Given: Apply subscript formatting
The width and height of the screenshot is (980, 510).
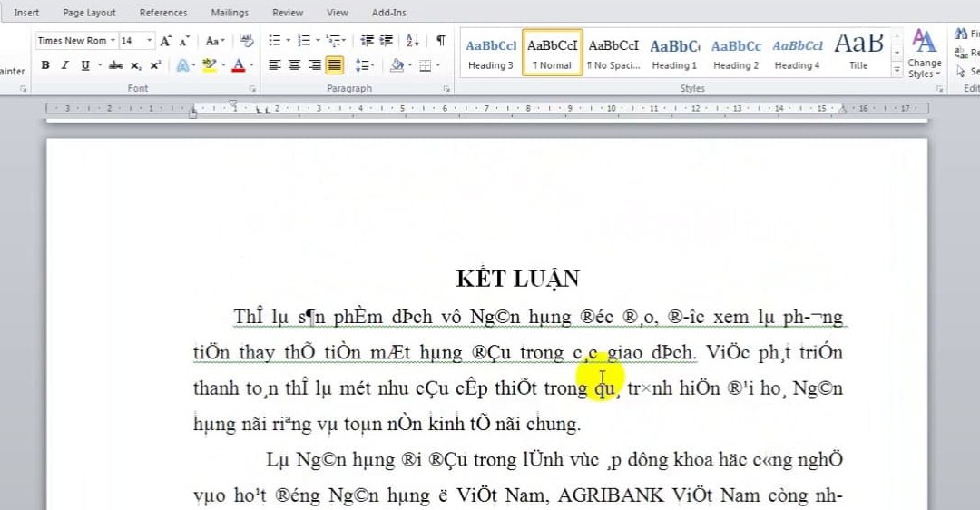Looking at the screenshot, I should click(136, 65).
